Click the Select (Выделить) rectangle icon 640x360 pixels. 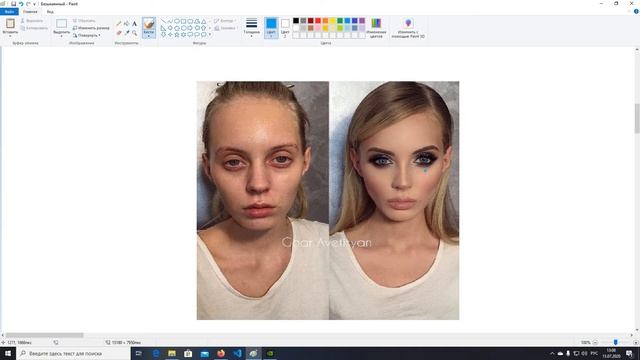coord(62,24)
